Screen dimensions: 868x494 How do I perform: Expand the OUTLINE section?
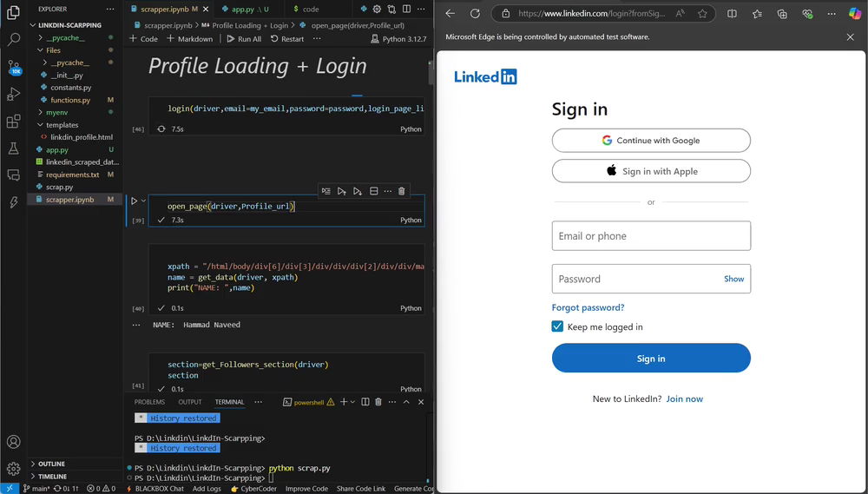[51, 464]
